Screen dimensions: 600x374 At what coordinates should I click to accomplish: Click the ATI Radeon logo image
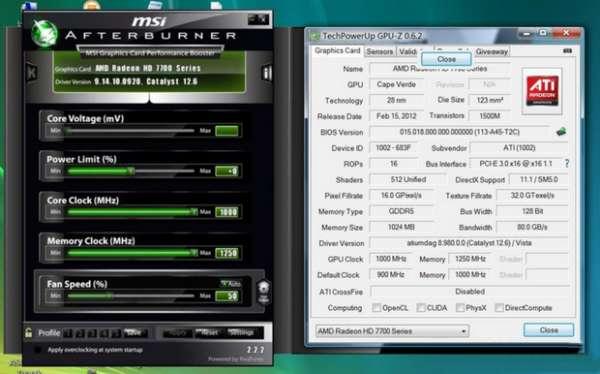click(x=542, y=91)
